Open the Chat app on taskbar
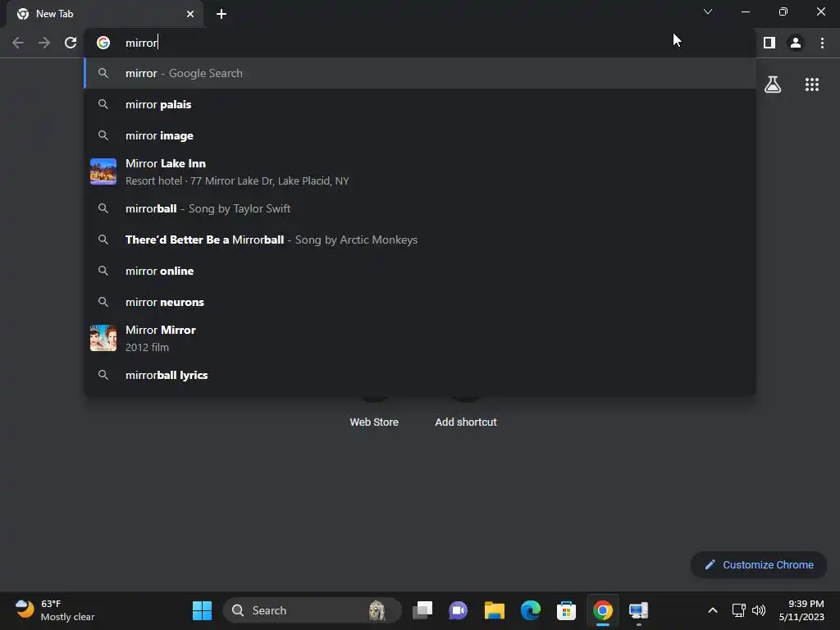This screenshot has height=630, width=840. click(x=458, y=610)
